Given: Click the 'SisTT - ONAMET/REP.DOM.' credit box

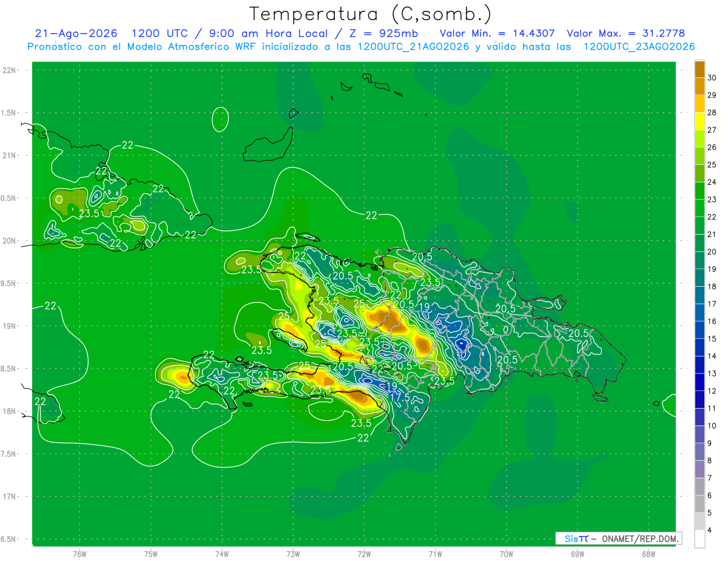Looking at the screenshot, I should tap(618, 538).
